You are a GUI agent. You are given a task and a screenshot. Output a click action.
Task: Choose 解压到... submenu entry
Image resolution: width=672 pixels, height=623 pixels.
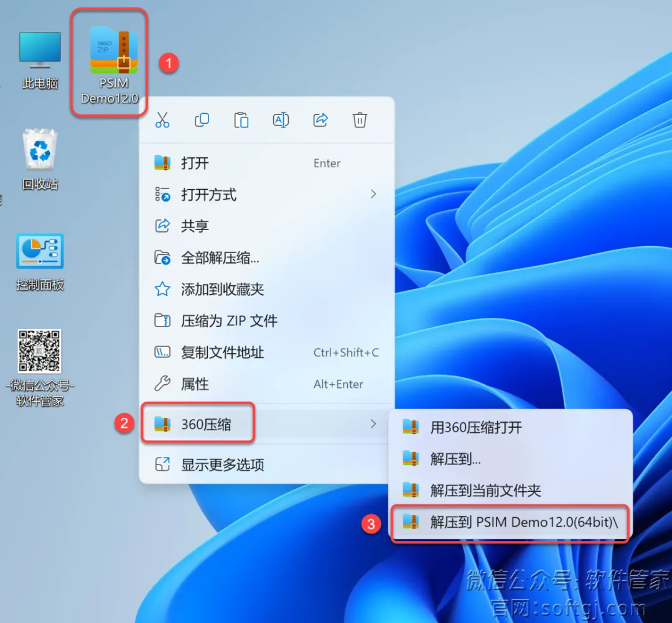[x=510, y=459]
